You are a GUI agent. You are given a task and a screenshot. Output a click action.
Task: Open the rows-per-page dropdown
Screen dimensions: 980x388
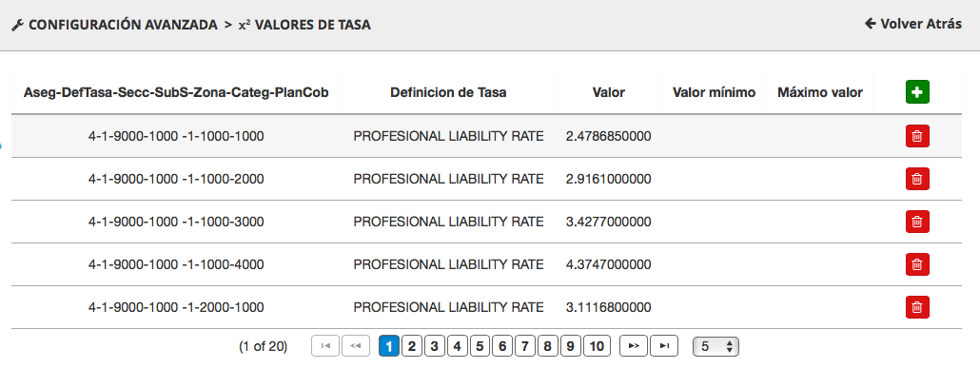pyautogui.click(x=715, y=346)
